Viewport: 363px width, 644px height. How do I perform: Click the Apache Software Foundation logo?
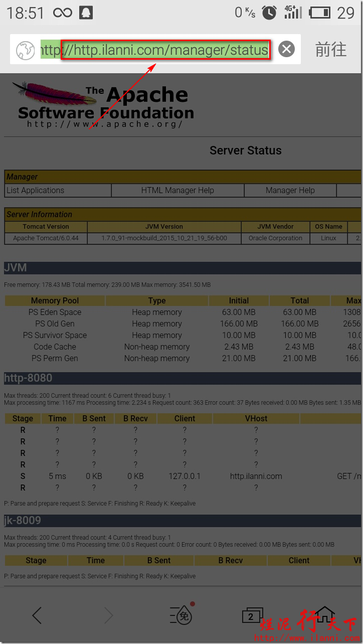pyautogui.click(x=103, y=105)
